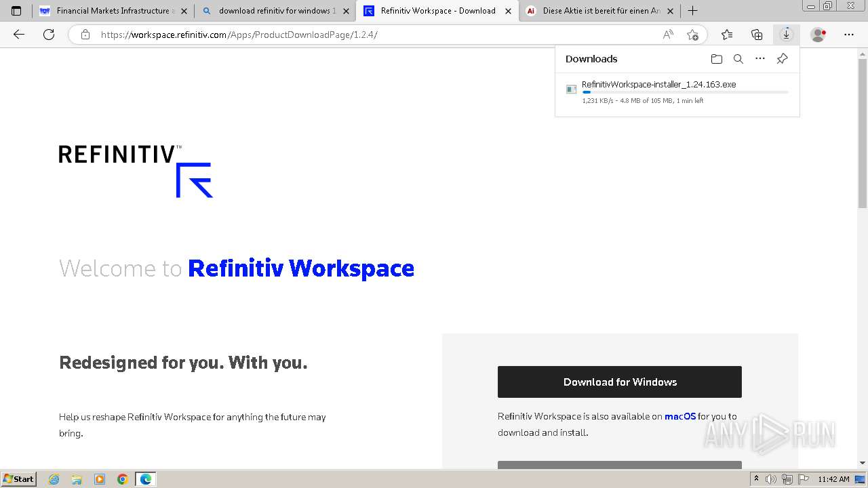Open Edge settings and more menu
The width and height of the screenshot is (868, 488).
(849, 35)
